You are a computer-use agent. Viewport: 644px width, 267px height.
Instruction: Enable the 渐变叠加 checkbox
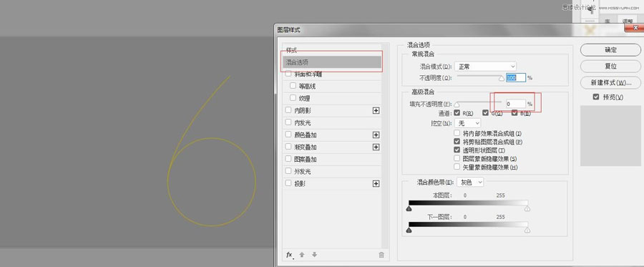point(288,147)
